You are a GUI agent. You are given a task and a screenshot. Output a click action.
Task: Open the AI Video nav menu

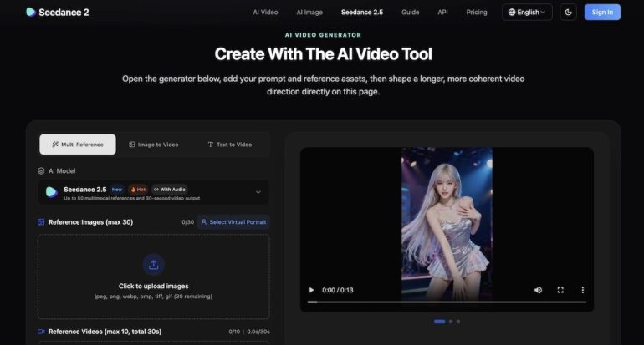[x=265, y=13]
